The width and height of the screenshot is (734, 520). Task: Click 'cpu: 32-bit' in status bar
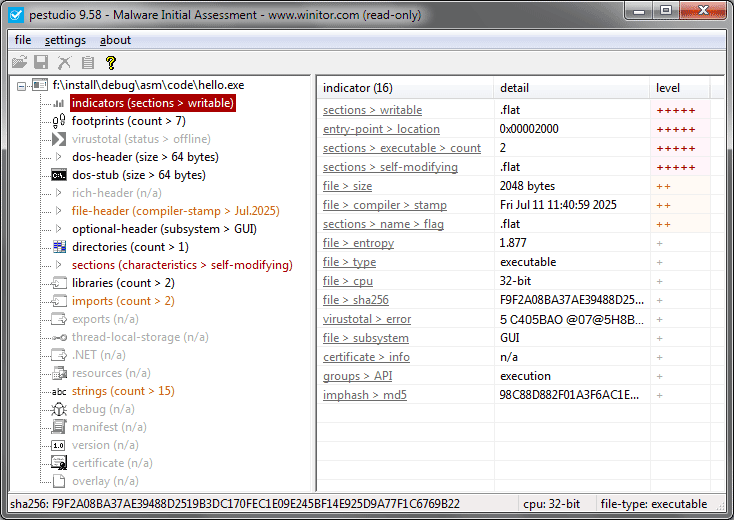point(551,504)
